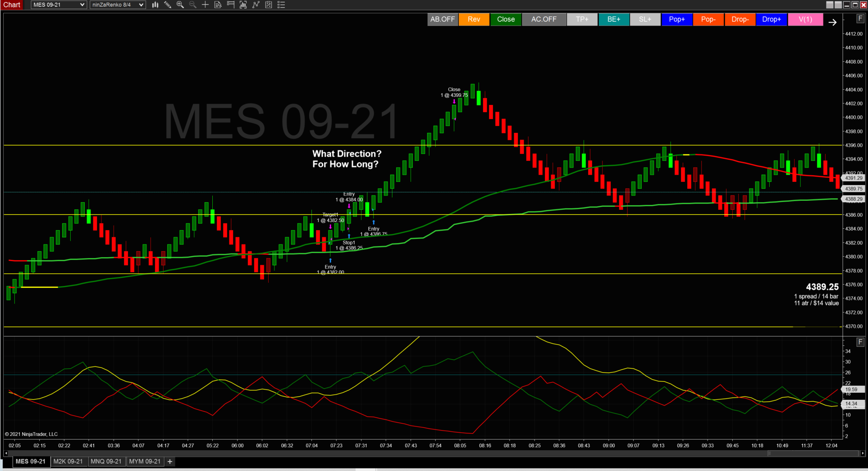This screenshot has width=868, height=471.
Task: Click the first gray link square in the title bar
Action: point(830,5)
